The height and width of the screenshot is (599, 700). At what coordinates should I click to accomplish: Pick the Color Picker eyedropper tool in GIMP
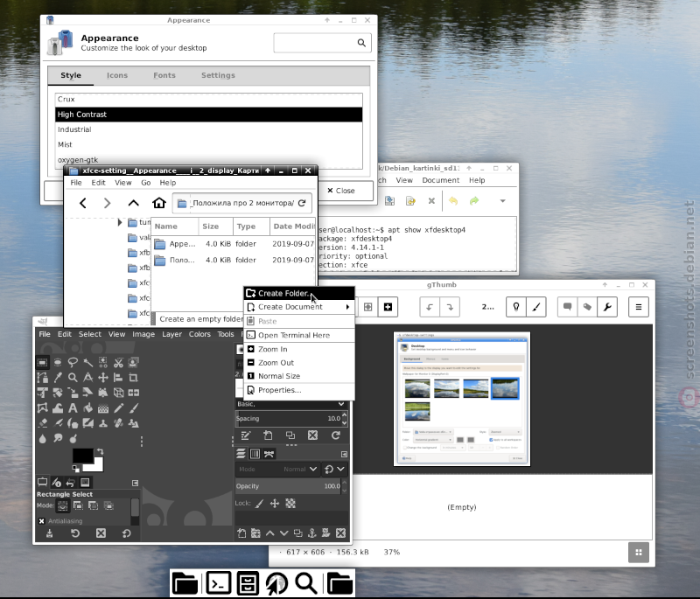point(58,378)
